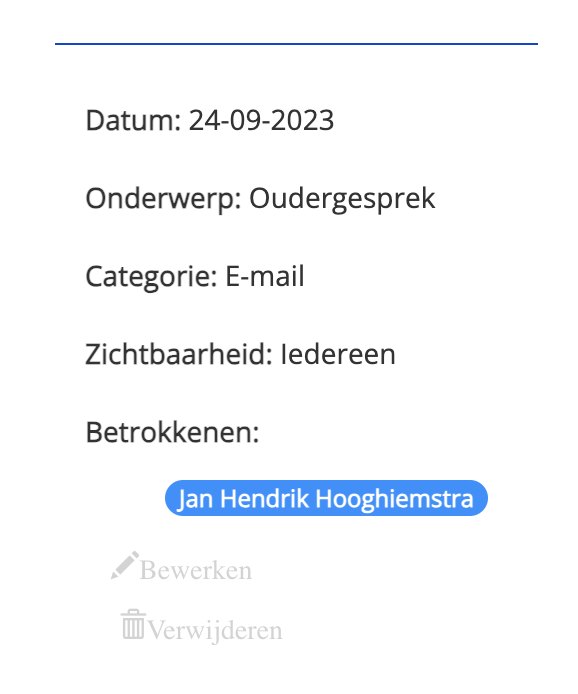
Task: Click the blue divider line at the top
Action: click(296, 44)
